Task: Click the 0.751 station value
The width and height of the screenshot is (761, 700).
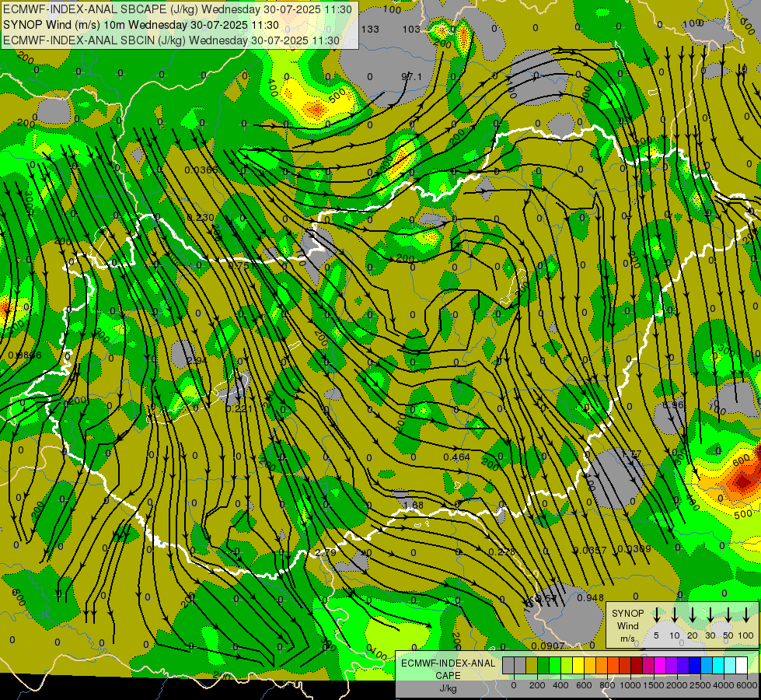Action: point(241,266)
